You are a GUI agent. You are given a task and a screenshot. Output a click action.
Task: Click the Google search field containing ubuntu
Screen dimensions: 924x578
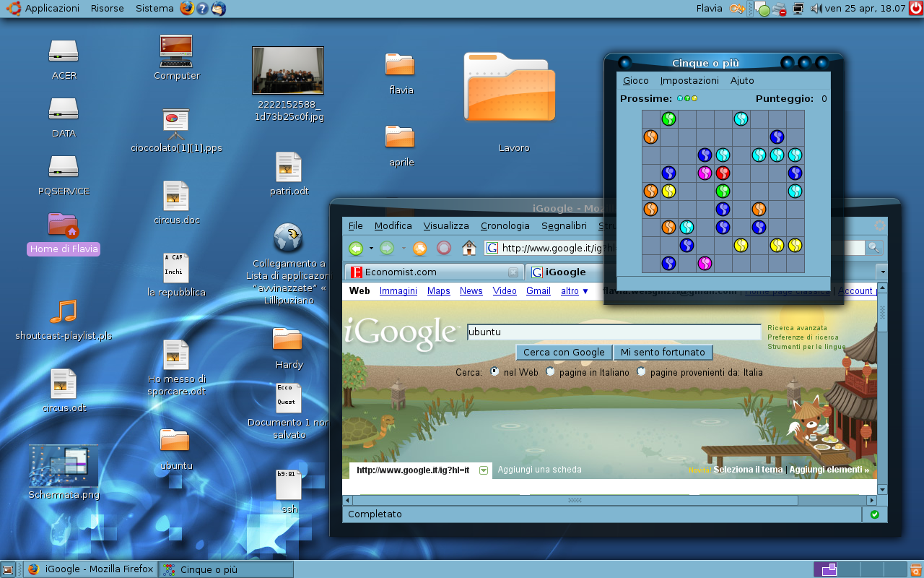point(614,332)
